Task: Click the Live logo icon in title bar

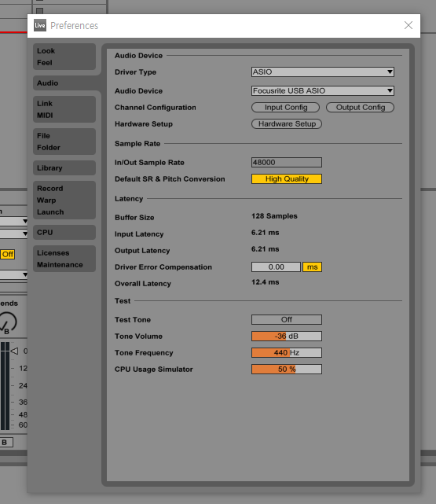Action: tap(40, 25)
